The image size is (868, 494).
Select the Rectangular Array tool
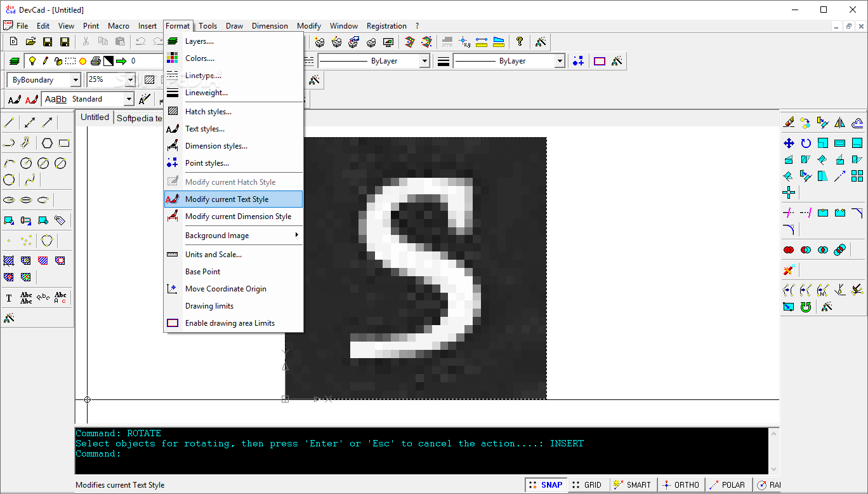click(857, 176)
